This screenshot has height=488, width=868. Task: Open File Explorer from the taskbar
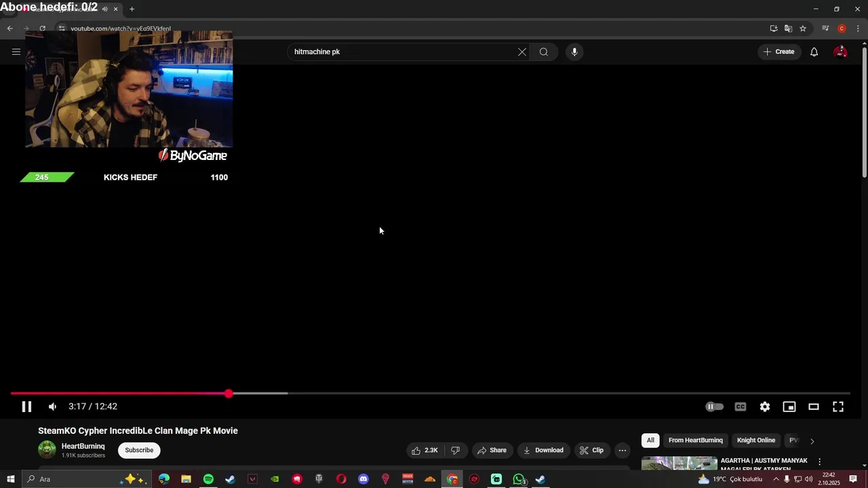[x=186, y=479]
